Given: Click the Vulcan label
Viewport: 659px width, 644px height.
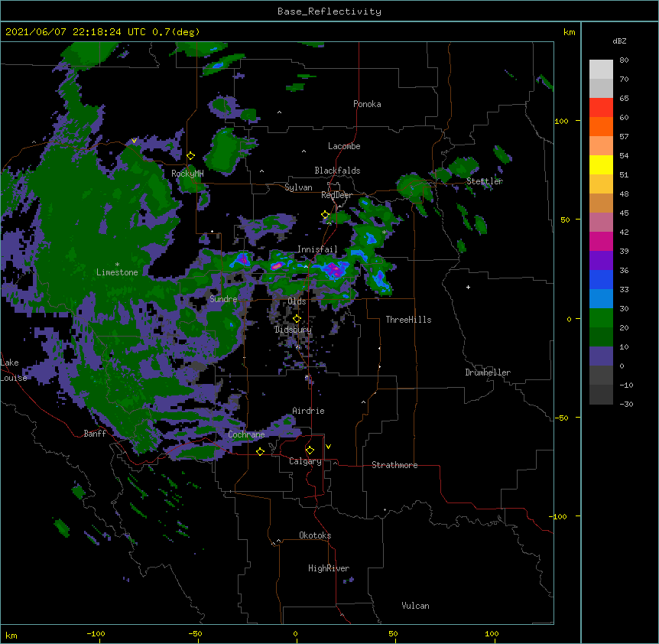Looking at the screenshot, I should pyautogui.click(x=415, y=606).
